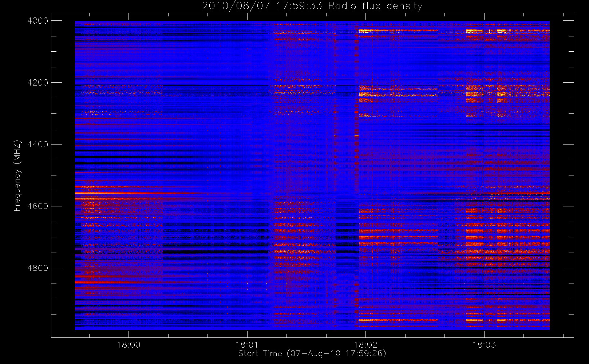Click the 'Start Time (07-Aug-10 17:59:26)' label
This screenshot has height=364, width=589.
[312, 353]
